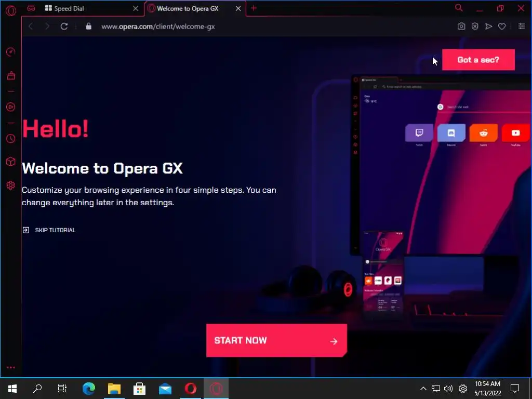Open the GX Cleaner sidebar icon
The image size is (532, 399).
click(11, 75)
